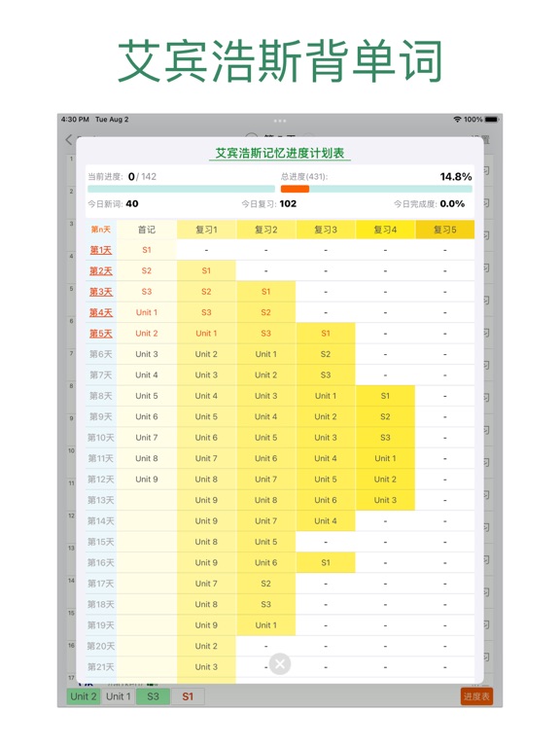Viewport: 560px width, 747px height.
Task: Switch to the green S3 tab
Action: click(x=153, y=696)
